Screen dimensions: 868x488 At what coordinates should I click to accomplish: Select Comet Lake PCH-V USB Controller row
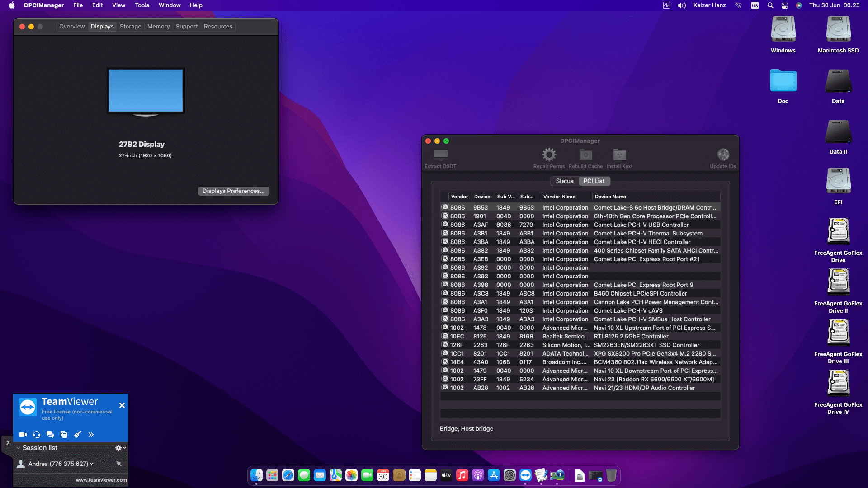[580, 225]
